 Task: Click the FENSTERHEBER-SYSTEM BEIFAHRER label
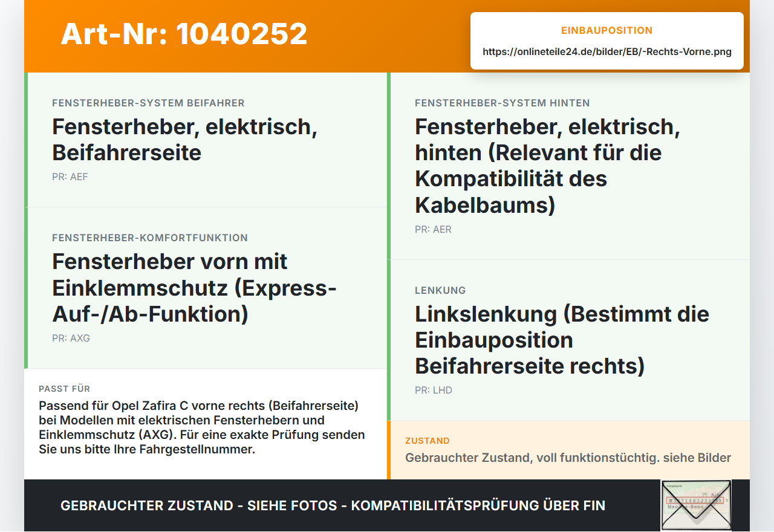pyautogui.click(x=148, y=103)
